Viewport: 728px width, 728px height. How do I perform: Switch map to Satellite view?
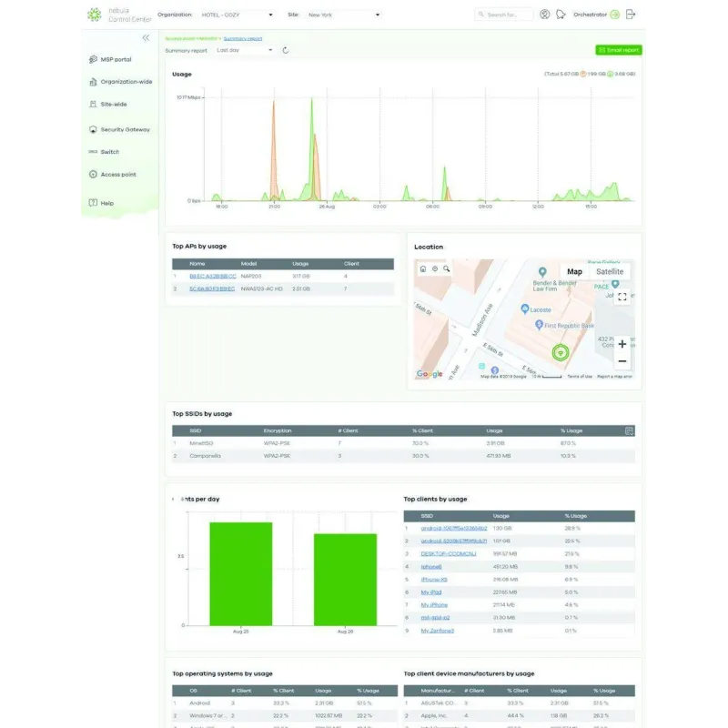610,271
